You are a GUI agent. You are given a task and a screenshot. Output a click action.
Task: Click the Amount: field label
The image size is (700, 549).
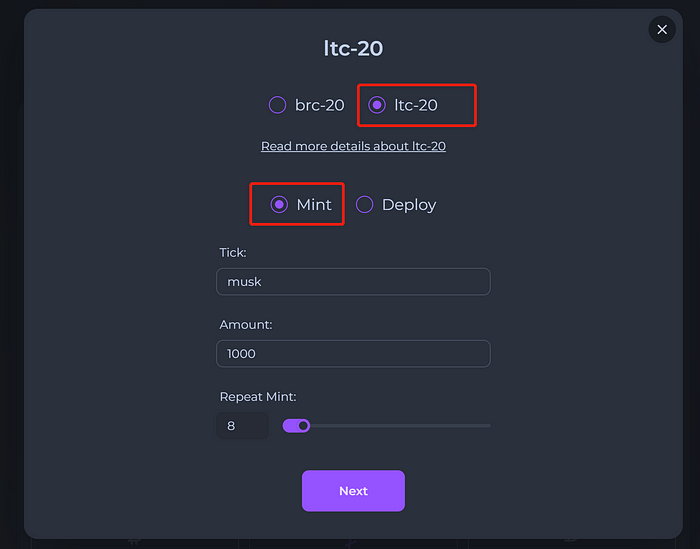(246, 324)
